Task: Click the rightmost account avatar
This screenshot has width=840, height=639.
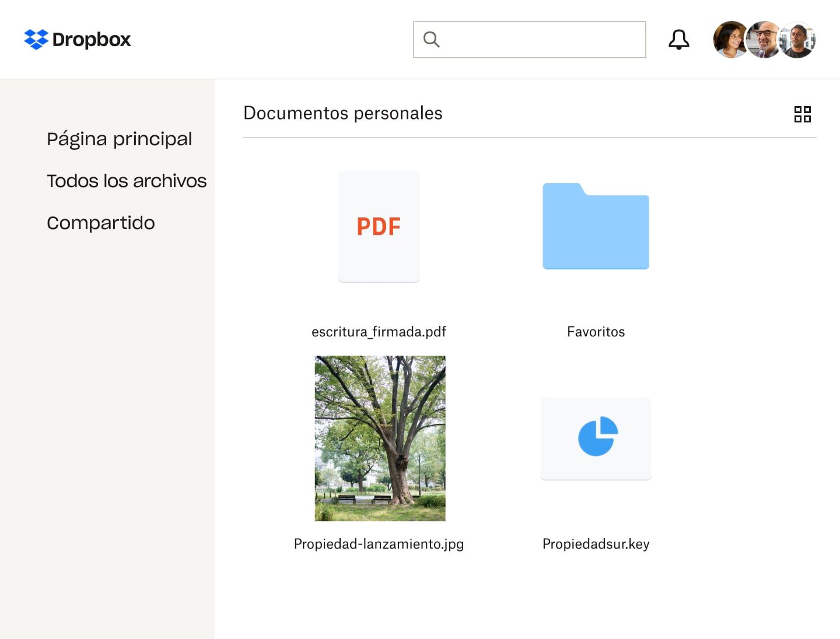Action: click(x=797, y=39)
